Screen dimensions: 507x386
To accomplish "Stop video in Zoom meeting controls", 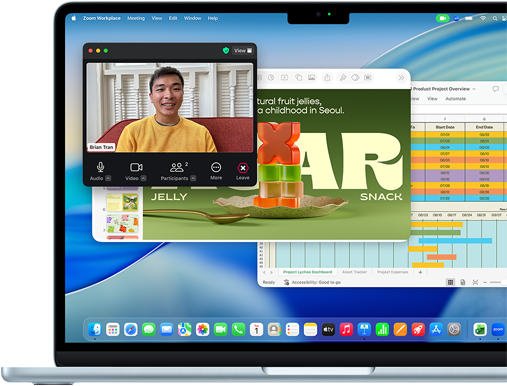I will pos(136,167).
